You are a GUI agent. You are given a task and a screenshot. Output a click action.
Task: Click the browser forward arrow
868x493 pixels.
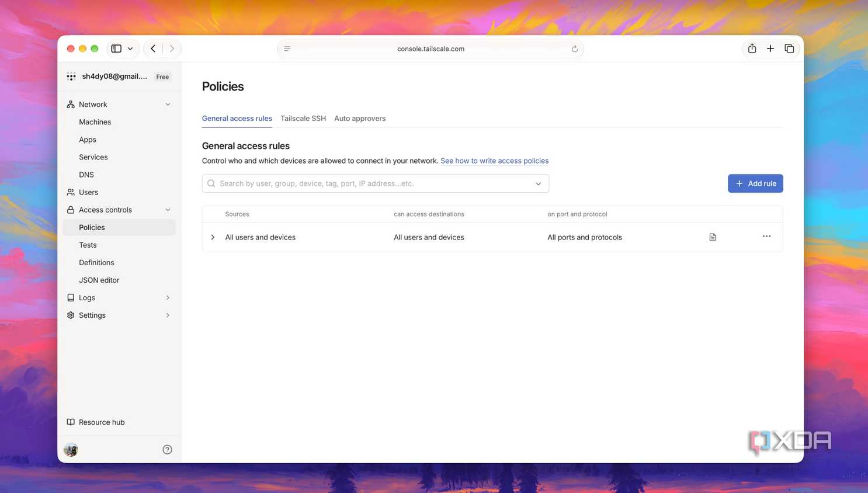click(172, 48)
